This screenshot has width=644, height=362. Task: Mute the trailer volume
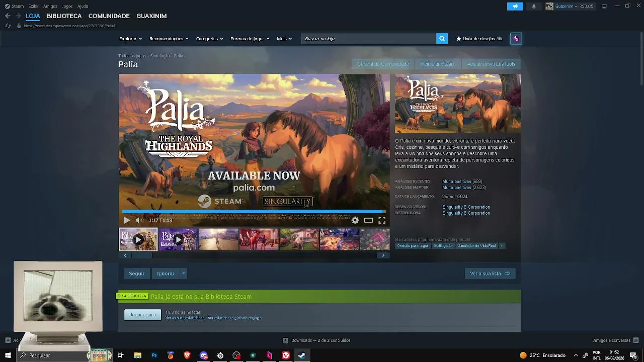coord(139,220)
